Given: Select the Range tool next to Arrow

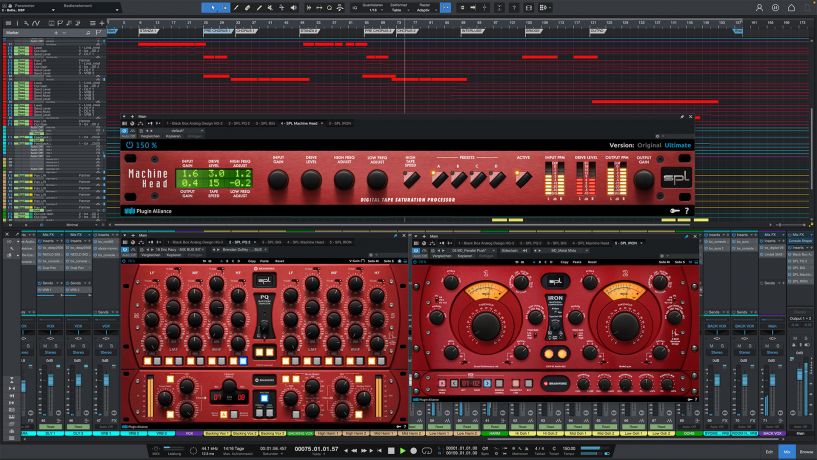Looking at the screenshot, I should pos(225,8).
